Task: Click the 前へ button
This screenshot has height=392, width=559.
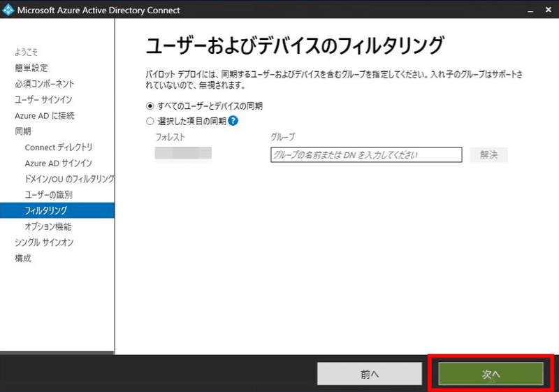Action: point(370,374)
